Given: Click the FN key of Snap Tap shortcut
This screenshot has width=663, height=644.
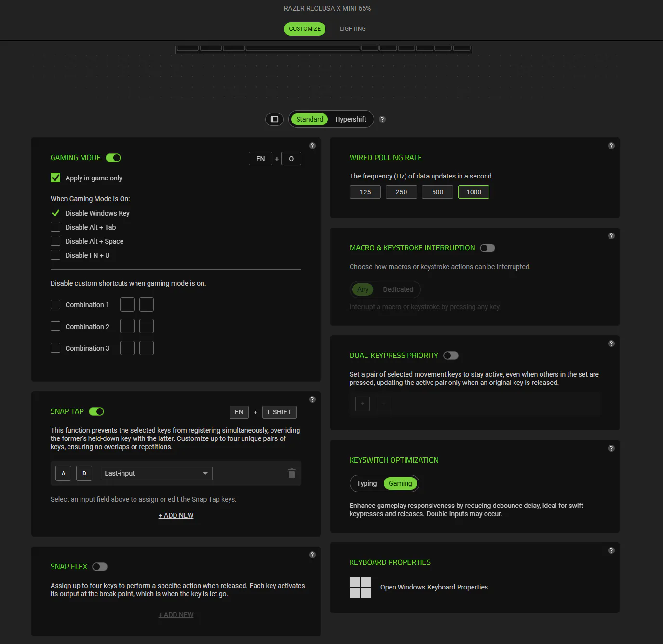Looking at the screenshot, I should coord(239,412).
